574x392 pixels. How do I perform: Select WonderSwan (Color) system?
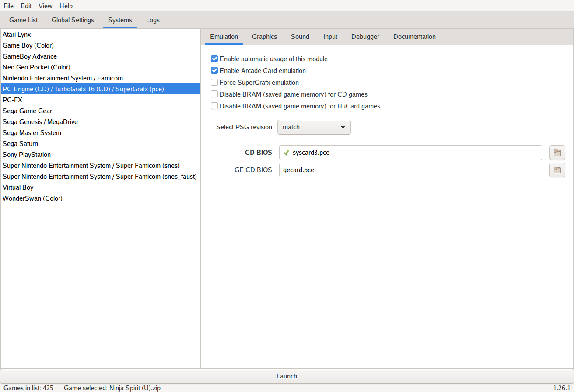[x=101, y=198]
